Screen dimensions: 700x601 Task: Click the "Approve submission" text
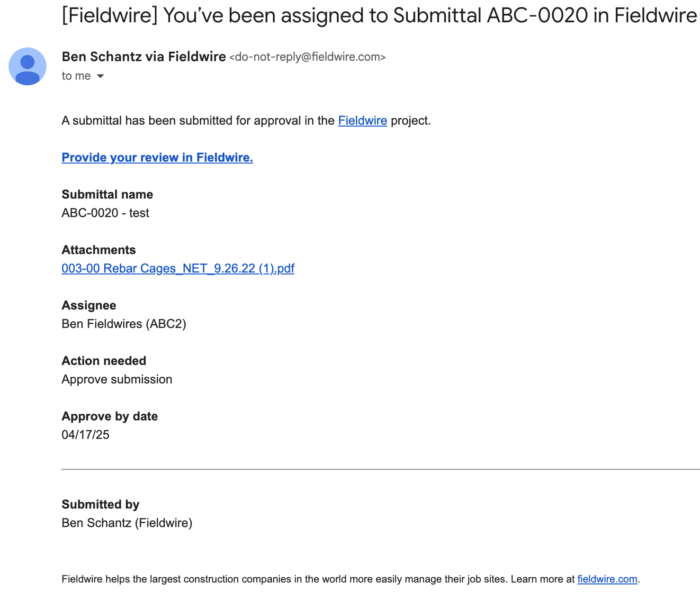(117, 379)
